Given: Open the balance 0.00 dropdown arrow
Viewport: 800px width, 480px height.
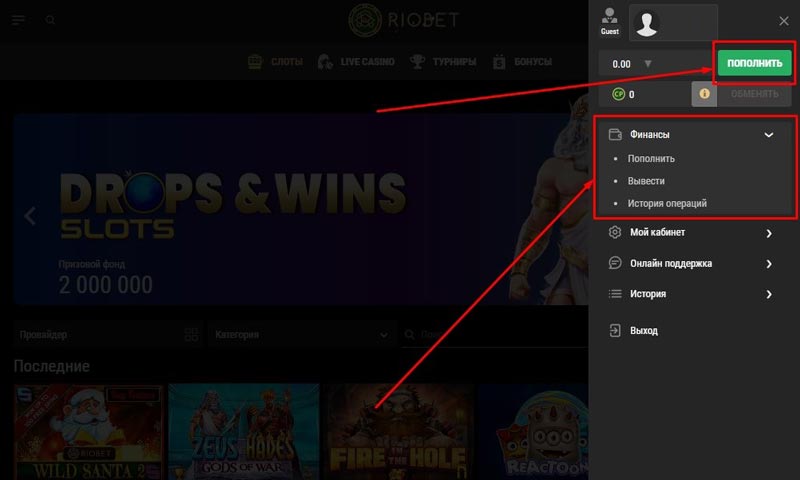Looking at the screenshot, I should click(x=647, y=64).
